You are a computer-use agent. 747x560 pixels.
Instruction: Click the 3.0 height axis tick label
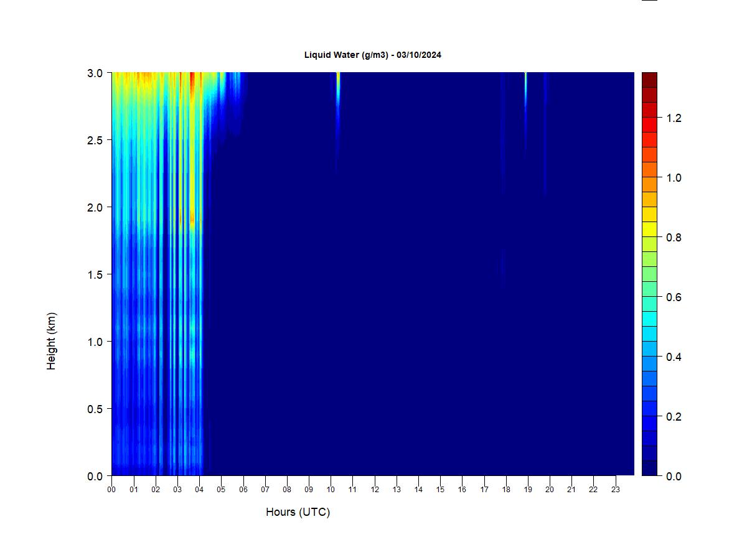[x=95, y=73]
